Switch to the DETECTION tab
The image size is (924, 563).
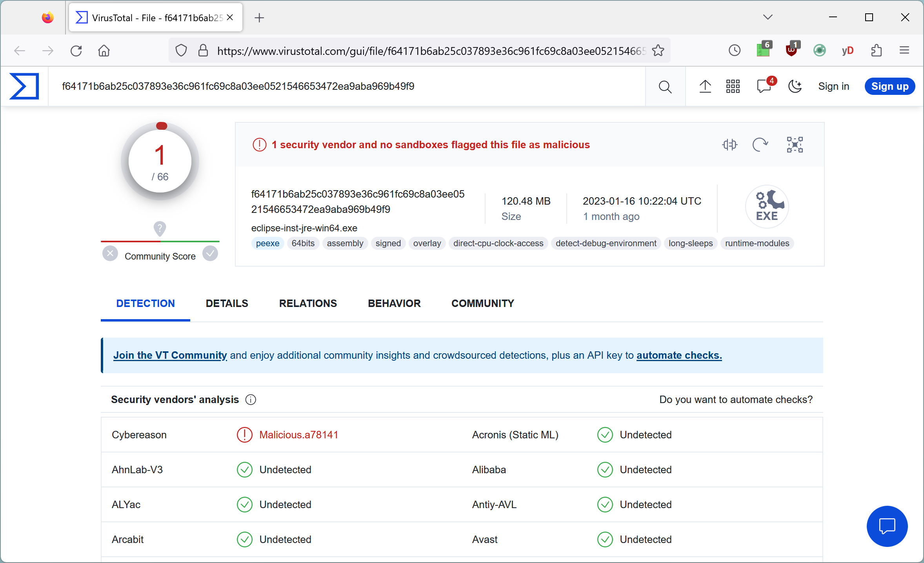(x=146, y=303)
